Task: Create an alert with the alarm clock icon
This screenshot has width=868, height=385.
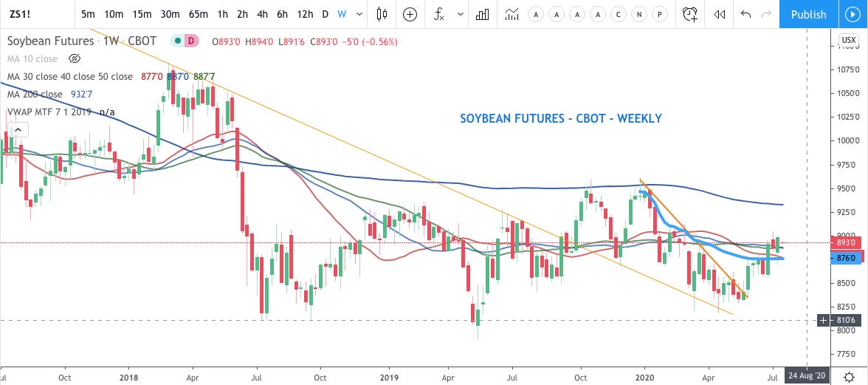Action: click(689, 14)
